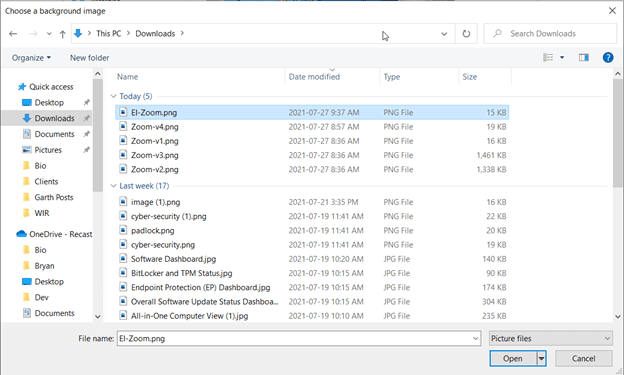Click the Zoom-v1.png file icon
This screenshot has width=624, height=375.
123,141
